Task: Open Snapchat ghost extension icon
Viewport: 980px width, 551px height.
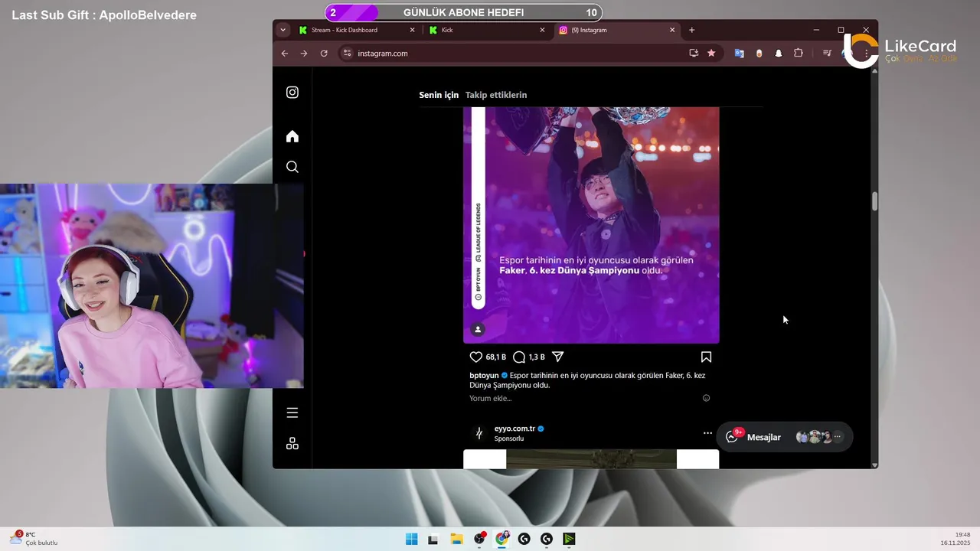Action: [x=779, y=54]
